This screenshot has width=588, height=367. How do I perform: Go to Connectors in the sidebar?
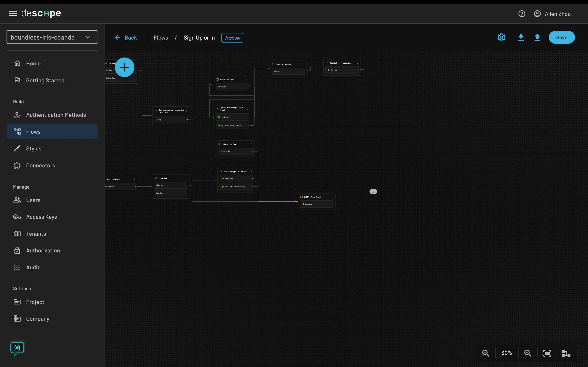tap(40, 166)
